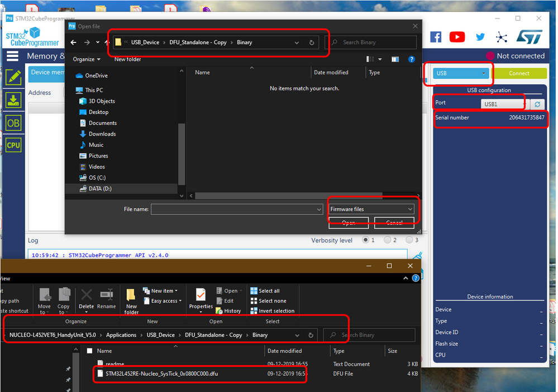Click New folder in the Open file dialog
This screenshot has height=392, width=558.
click(127, 59)
